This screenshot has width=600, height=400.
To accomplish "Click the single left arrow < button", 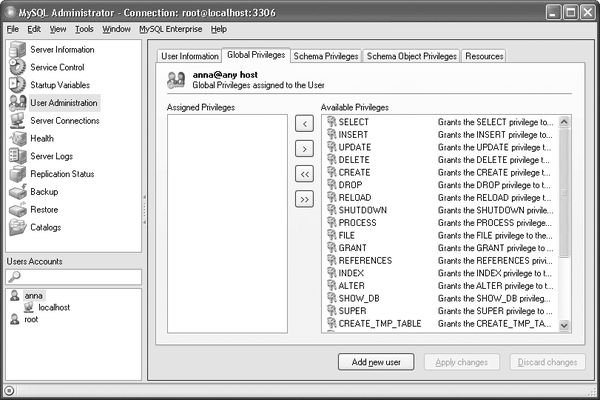I will coord(304,124).
